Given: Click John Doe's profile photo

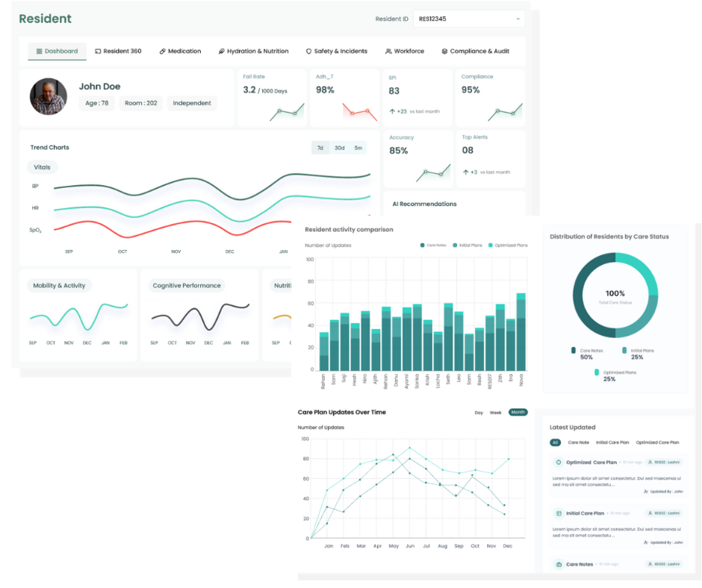Looking at the screenshot, I should point(49,97).
